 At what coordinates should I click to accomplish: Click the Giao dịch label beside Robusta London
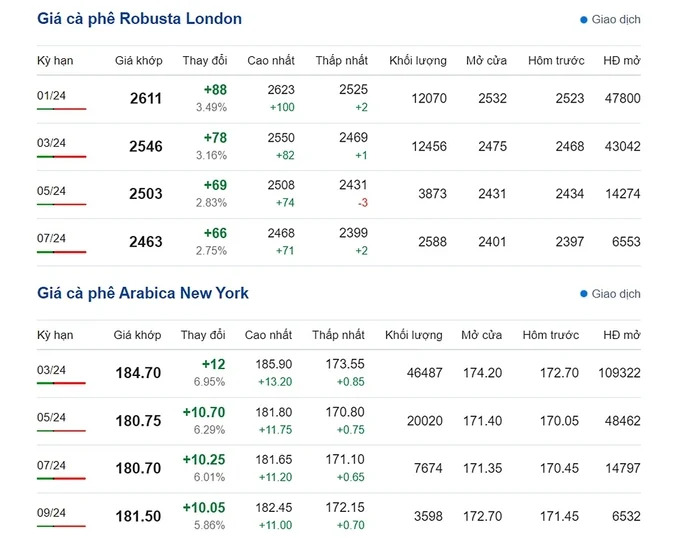(616, 20)
